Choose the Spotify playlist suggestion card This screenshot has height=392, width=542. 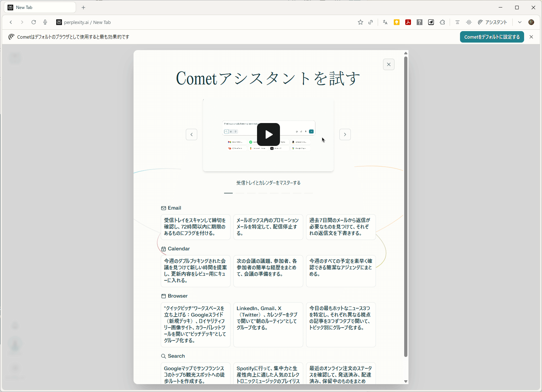coord(268,373)
